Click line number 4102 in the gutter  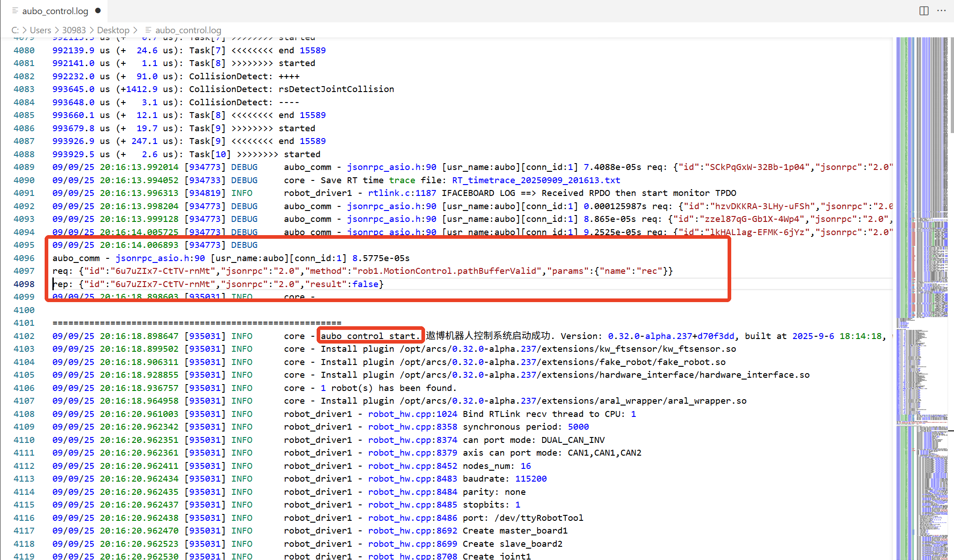[x=24, y=336]
